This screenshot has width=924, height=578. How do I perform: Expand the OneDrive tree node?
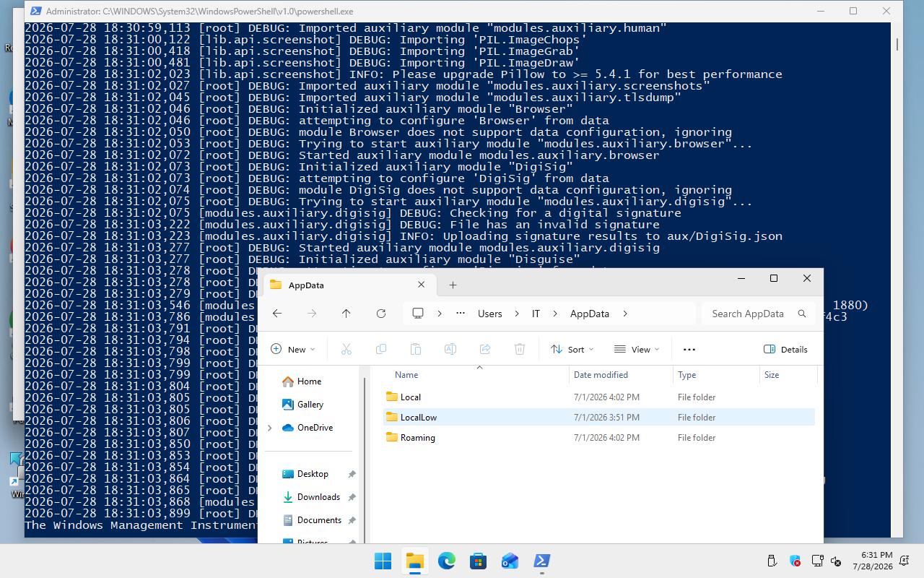tap(270, 428)
